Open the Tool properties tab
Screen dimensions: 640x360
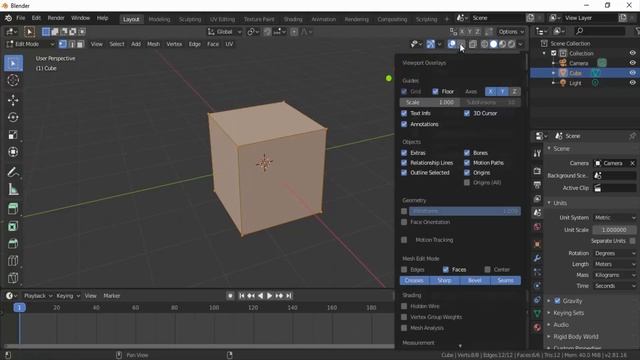coord(537,153)
